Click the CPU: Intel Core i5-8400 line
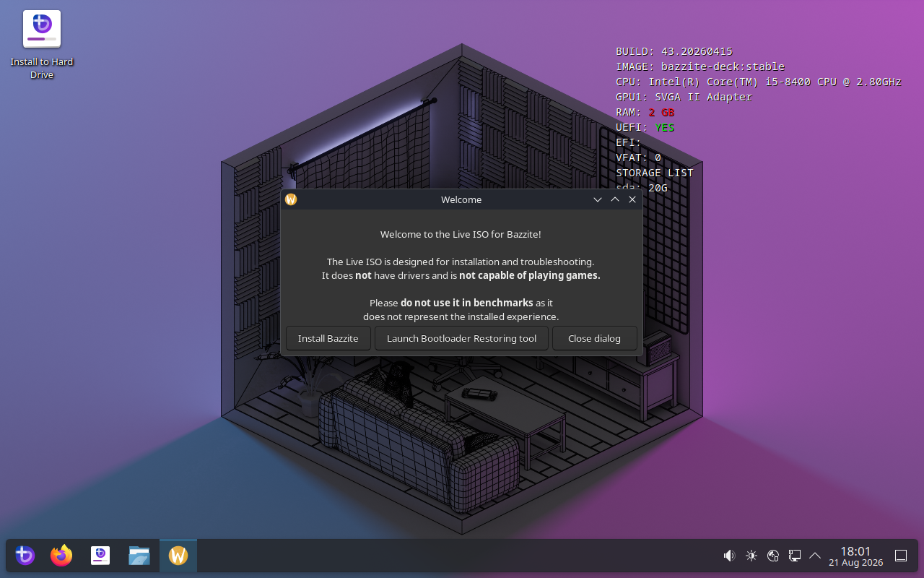Screen dimensions: 924x578 (x=759, y=82)
